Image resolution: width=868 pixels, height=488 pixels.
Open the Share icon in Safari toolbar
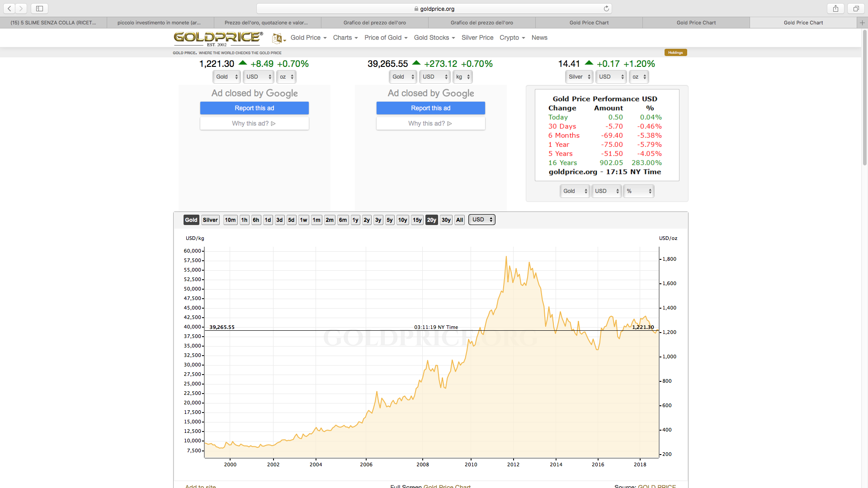click(x=835, y=9)
